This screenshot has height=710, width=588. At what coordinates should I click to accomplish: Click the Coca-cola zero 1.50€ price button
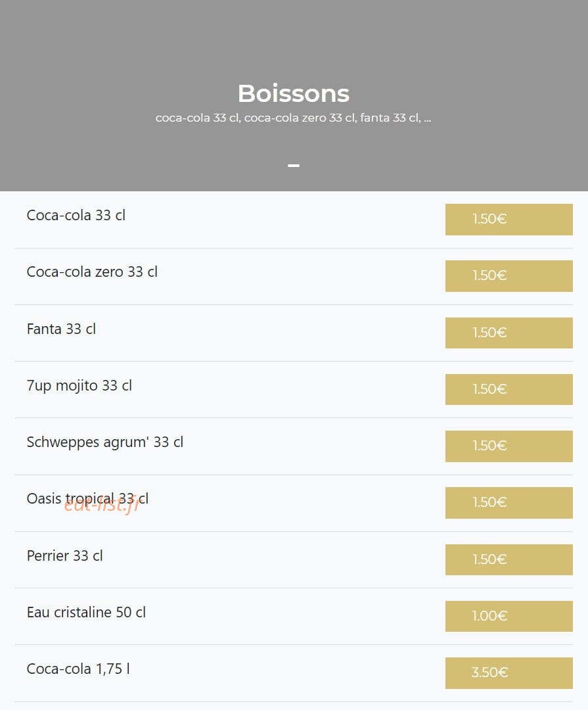point(509,275)
